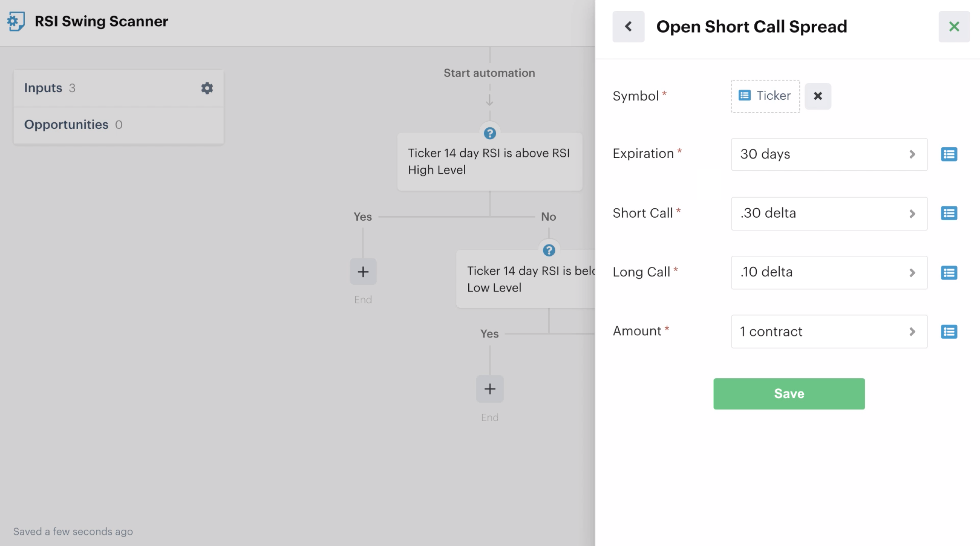Click the Expiration field label
Viewport: 980px width, 546px height.
coord(643,154)
